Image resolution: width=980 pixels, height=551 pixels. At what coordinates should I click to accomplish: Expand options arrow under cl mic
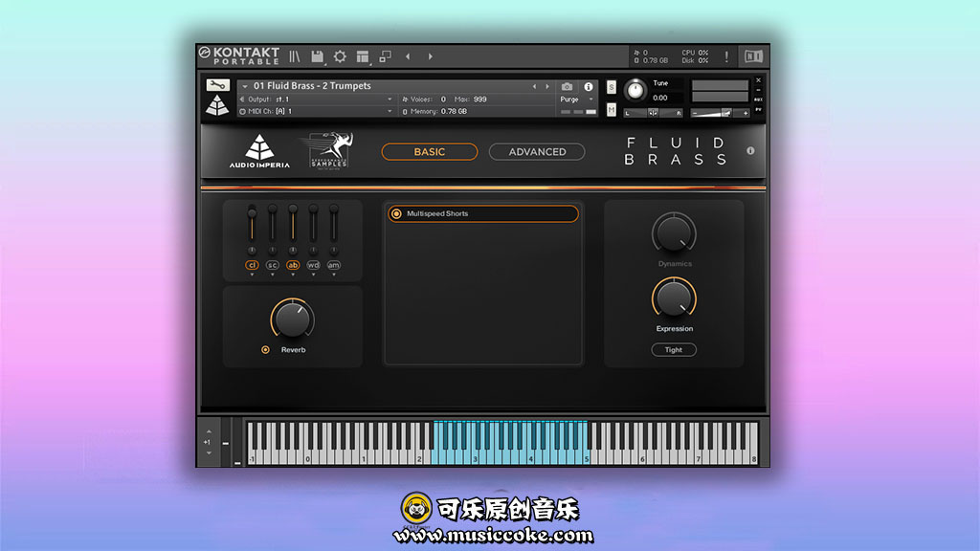coord(252,275)
